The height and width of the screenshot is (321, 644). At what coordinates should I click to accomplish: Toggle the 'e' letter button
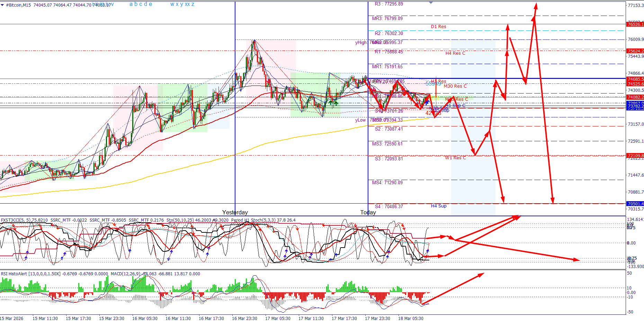pos(151,5)
